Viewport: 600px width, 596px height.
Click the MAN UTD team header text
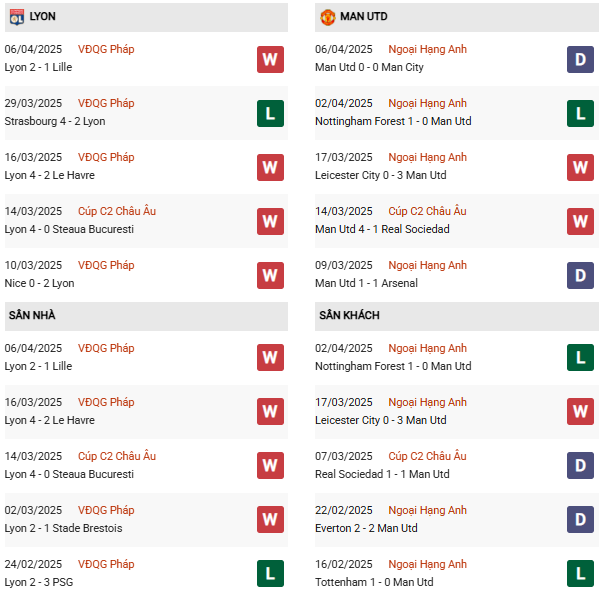pos(364,17)
